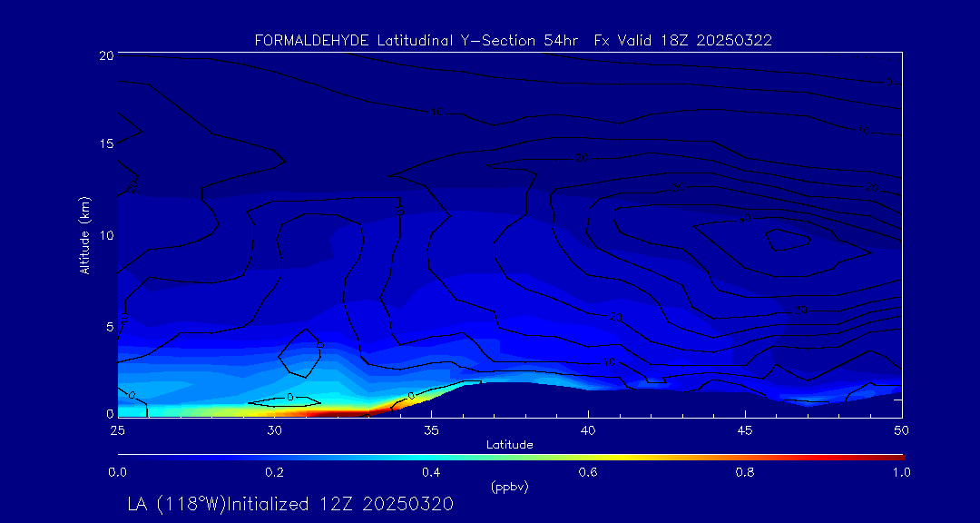Click color scale value 0.4
The height and width of the screenshot is (523, 980).
click(431, 473)
